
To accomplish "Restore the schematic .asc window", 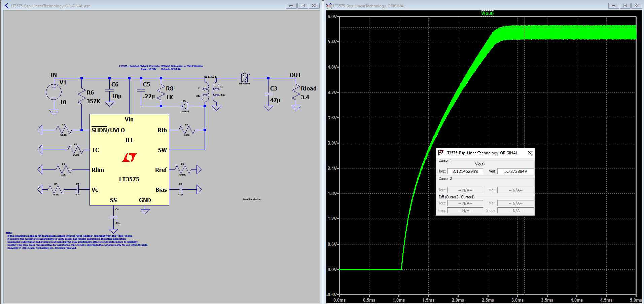I will point(302,6).
